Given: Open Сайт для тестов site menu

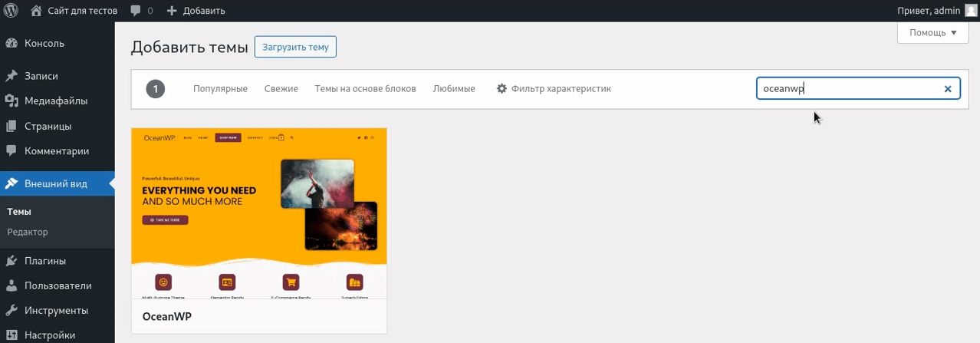Looking at the screenshot, I should coord(74,11).
